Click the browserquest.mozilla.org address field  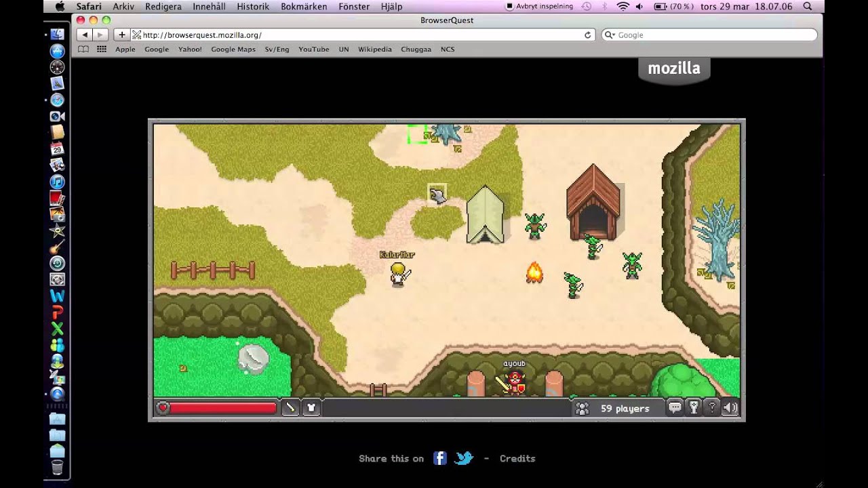click(363, 35)
